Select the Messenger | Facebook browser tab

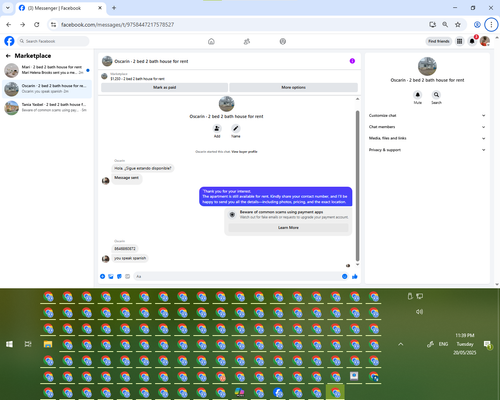pos(61,8)
